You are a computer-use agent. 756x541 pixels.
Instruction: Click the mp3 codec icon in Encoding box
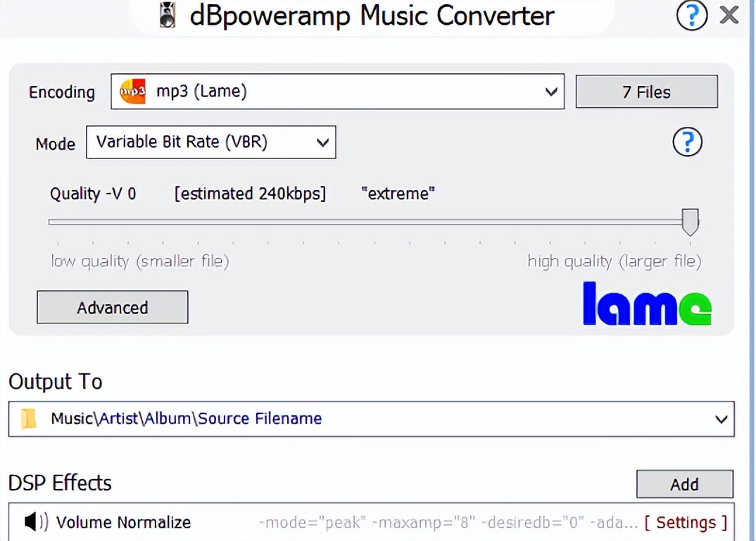point(132,91)
